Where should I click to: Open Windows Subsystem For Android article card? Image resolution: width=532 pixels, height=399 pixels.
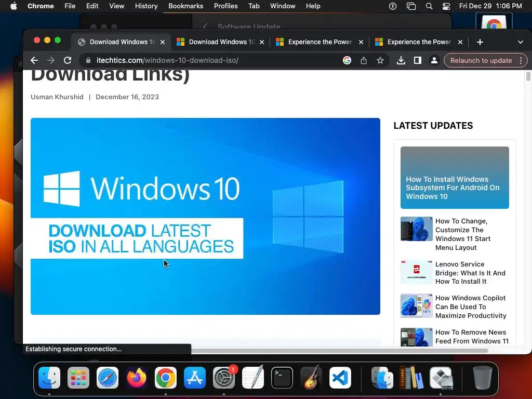pos(455,178)
